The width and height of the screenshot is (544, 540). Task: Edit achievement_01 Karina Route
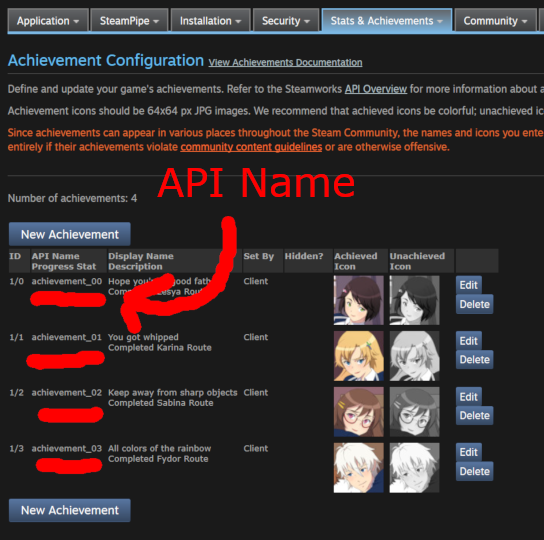click(468, 341)
